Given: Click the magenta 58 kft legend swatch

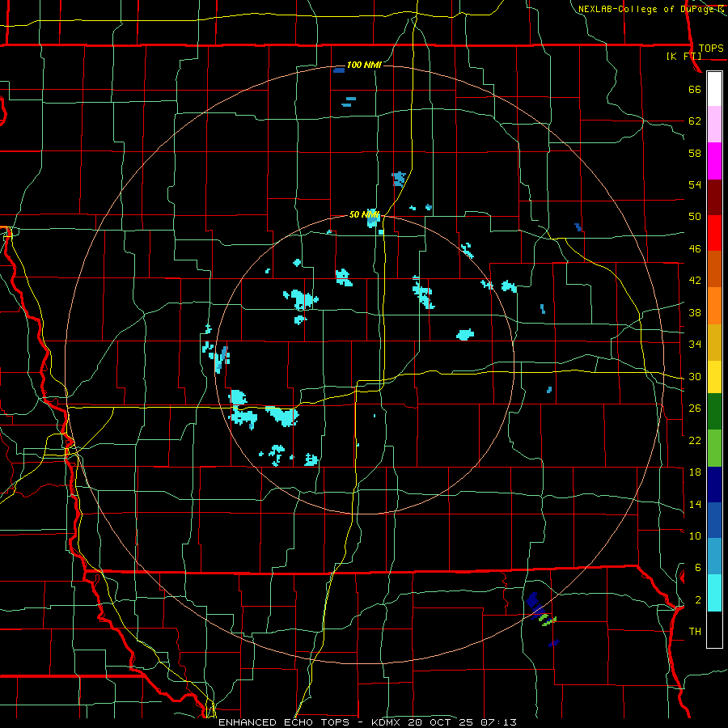Looking at the screenshot, I should tap(714, 161).
